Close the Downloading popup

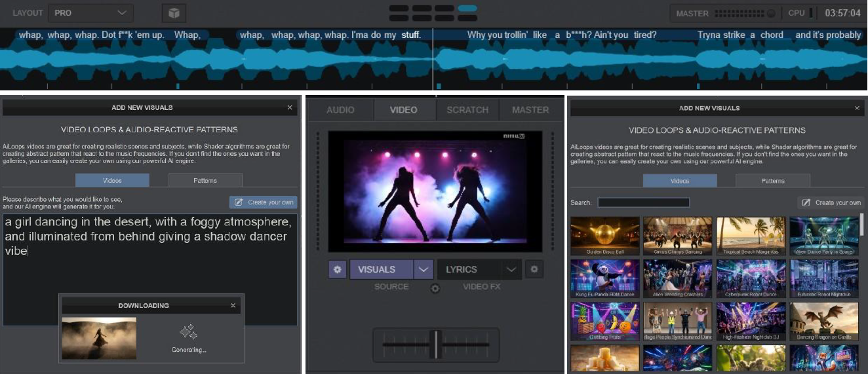[233, 305]
